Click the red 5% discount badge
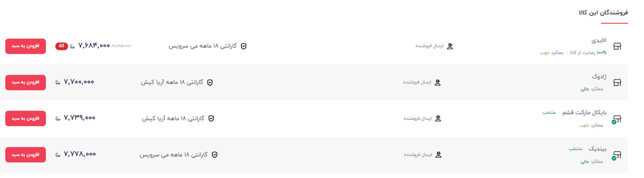 coord(62,46)
